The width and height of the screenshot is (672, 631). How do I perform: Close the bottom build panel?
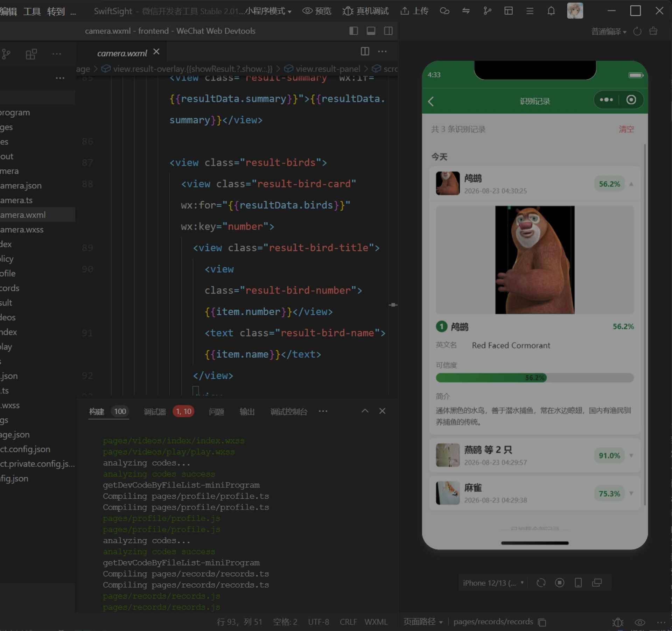382,411
